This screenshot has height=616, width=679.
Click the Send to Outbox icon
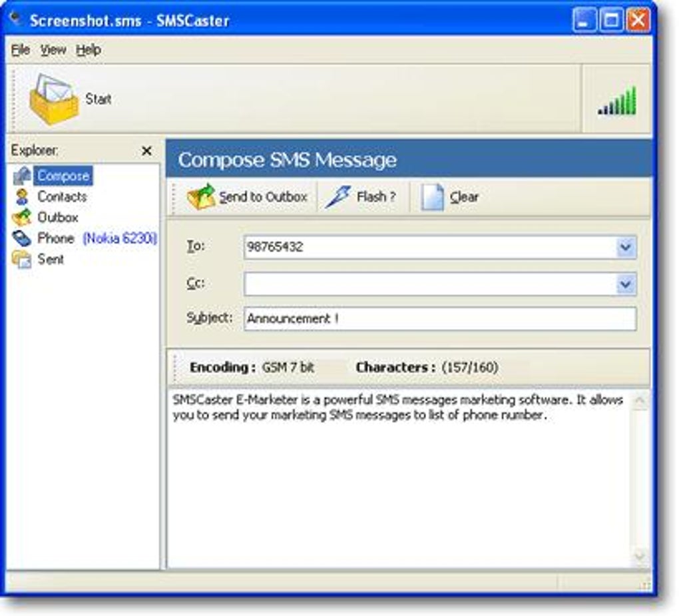[201, 197]
